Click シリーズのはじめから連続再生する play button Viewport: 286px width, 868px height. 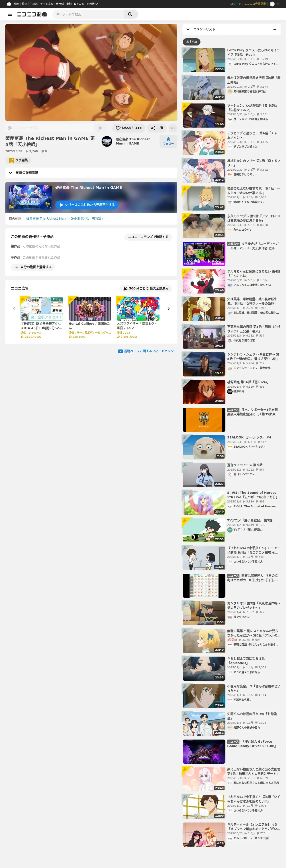86,205
